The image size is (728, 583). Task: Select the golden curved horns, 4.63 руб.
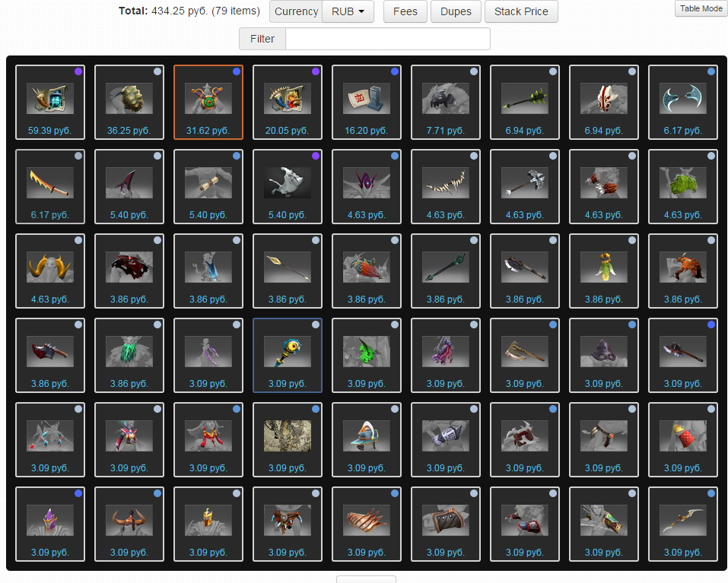50,271
